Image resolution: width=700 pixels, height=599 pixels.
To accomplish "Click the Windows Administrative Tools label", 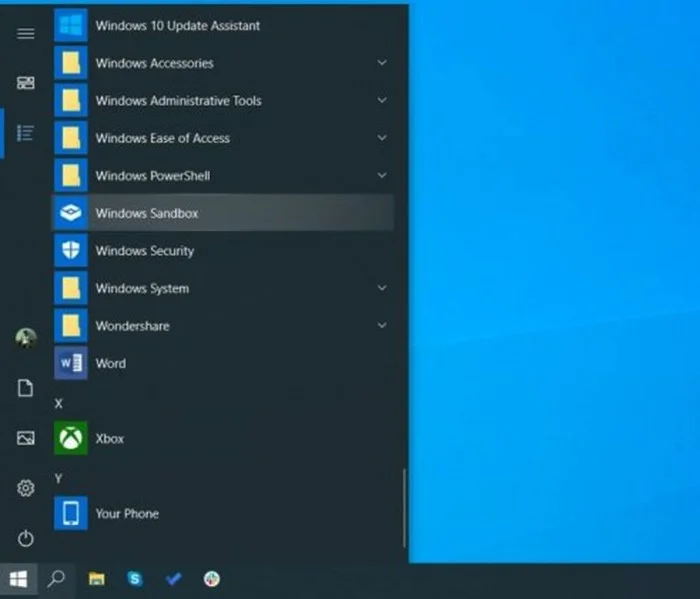I will (178, 101).
